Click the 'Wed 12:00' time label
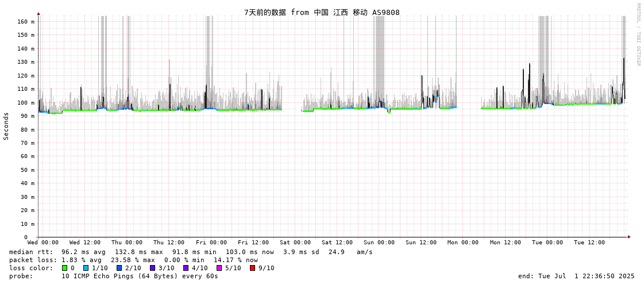 click(x=85, y=243)
